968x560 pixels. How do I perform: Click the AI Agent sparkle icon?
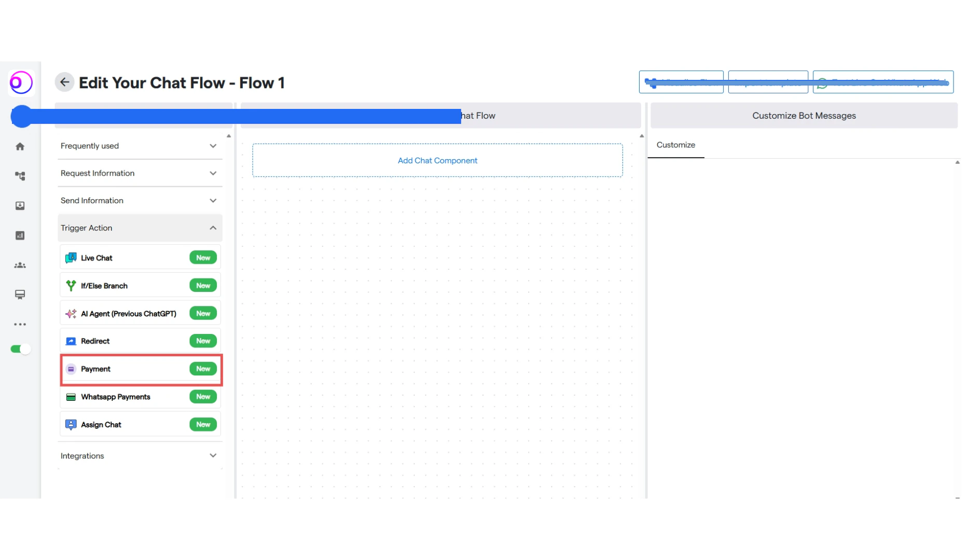[x=71, y=314]
